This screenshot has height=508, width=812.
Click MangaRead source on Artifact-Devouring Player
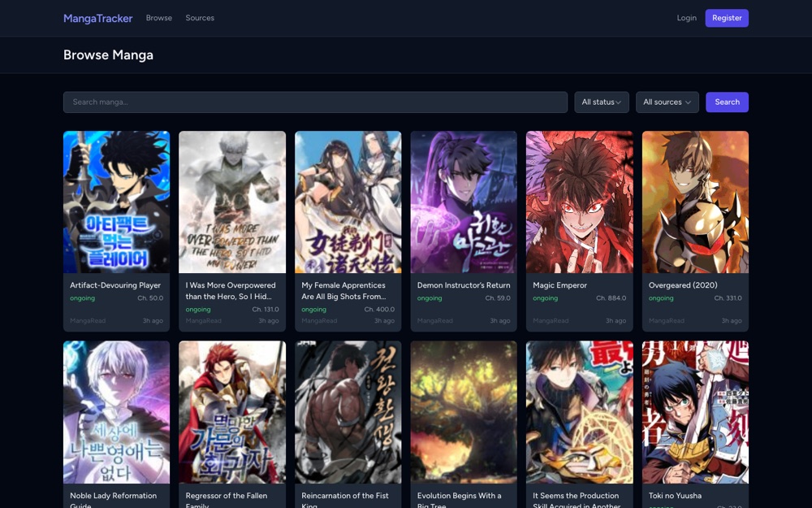[88, 321]
